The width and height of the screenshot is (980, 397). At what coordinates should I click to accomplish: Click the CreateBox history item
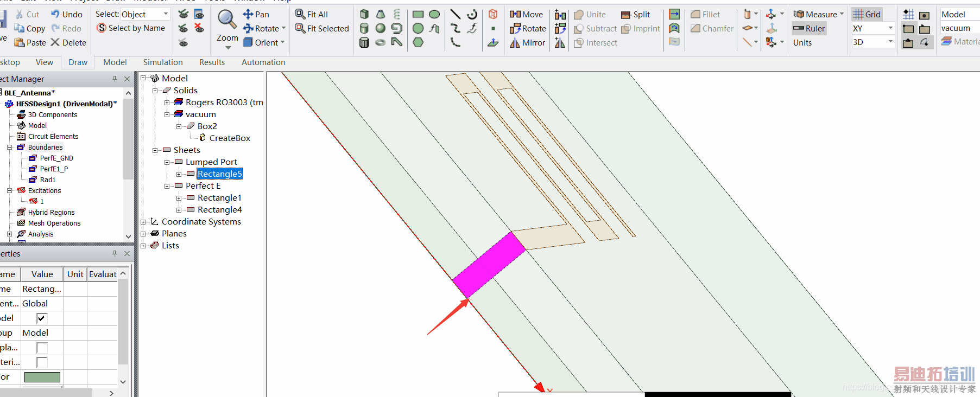230,138
